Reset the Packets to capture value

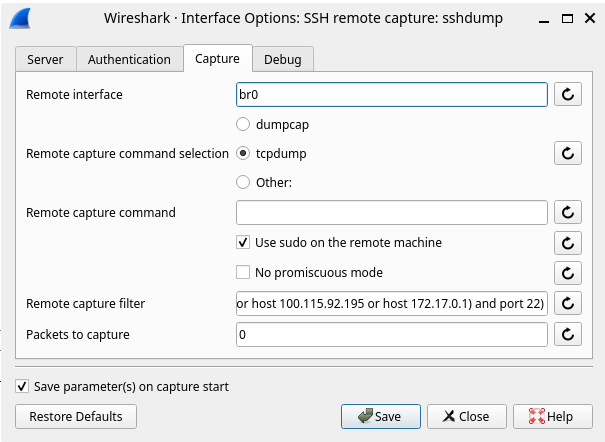click(567, 335)
